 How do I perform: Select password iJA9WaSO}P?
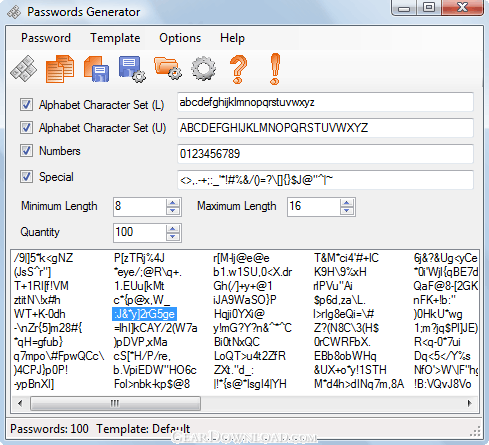pyautogui.click(x=245, y=300)
